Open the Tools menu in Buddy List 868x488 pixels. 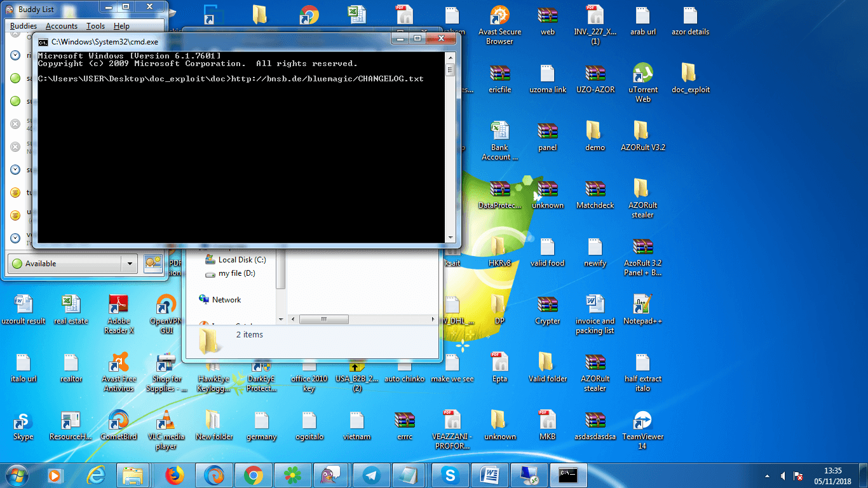coord(95,26)
